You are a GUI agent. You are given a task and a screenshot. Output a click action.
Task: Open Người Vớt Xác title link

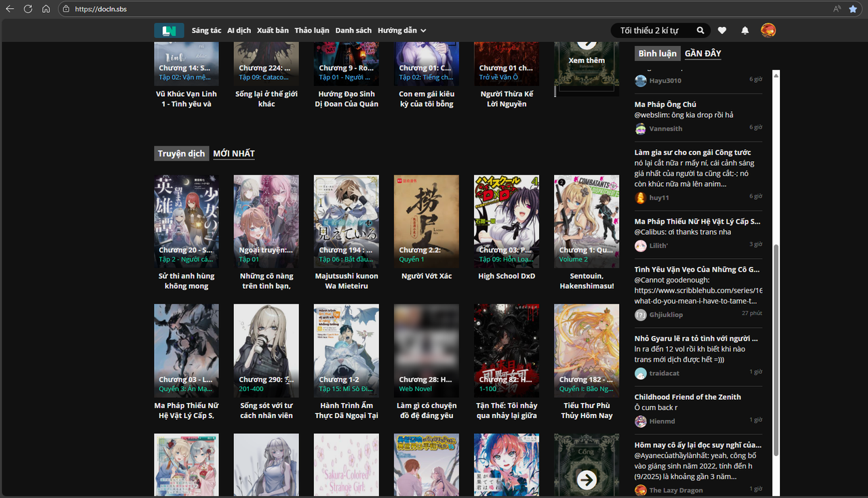(x=427, y=276)
